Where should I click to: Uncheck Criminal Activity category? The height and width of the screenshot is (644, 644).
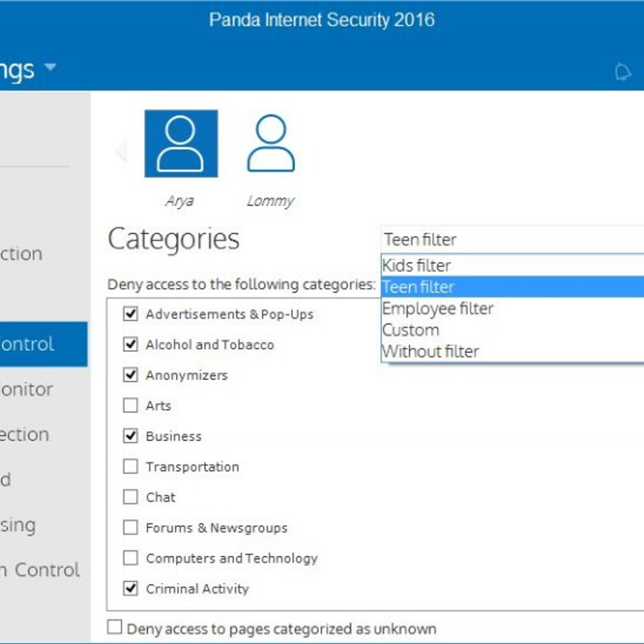coord(130,589)
